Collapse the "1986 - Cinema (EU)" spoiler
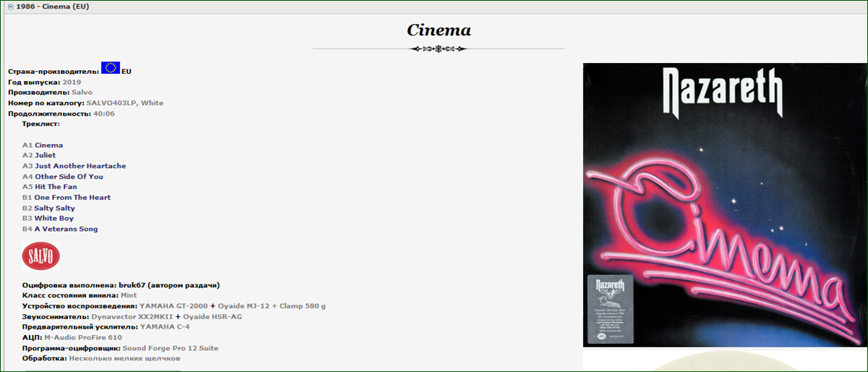Screen dimensions: 868x372 (10, 6)
